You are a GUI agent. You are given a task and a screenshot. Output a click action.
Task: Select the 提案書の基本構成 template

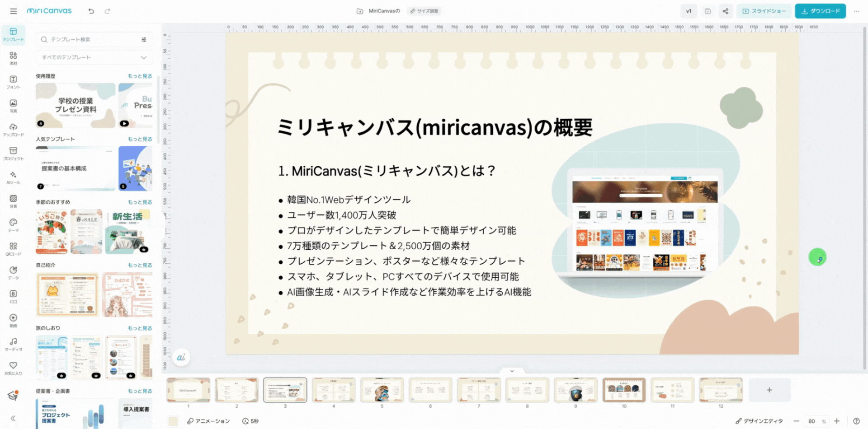click(x=75, y=168)
